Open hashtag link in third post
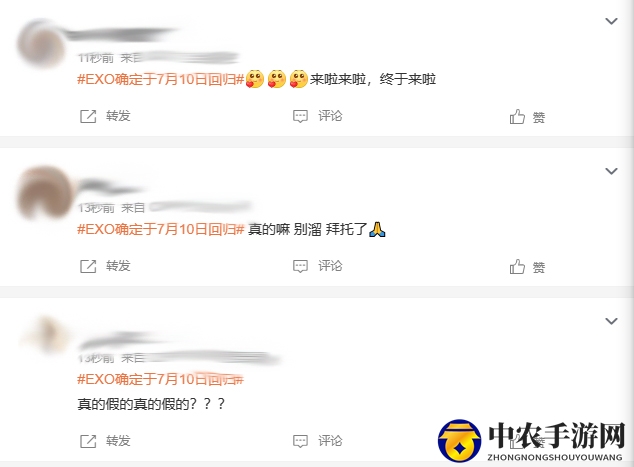This screenshot has width=634, height=467. pos(161,379)
